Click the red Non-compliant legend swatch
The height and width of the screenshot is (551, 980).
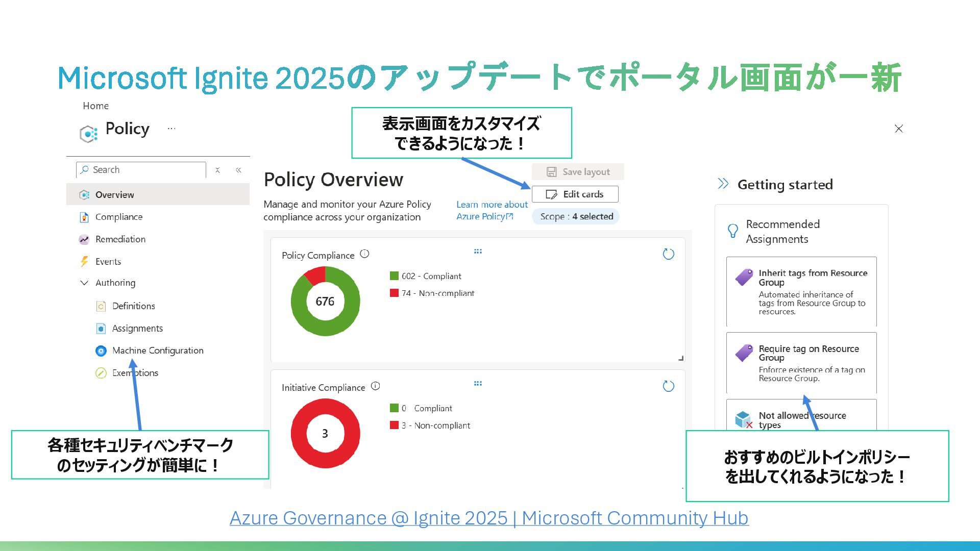tap(394, 293)
